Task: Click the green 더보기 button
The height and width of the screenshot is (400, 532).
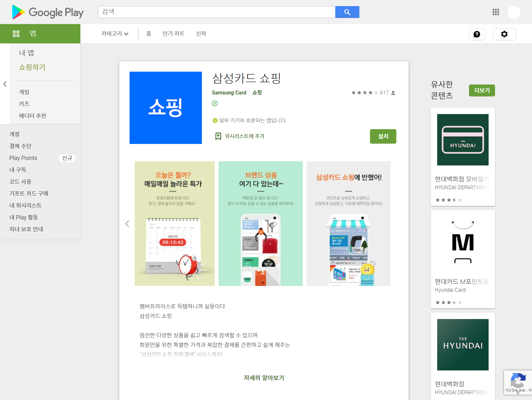Action: click(482, 90)
